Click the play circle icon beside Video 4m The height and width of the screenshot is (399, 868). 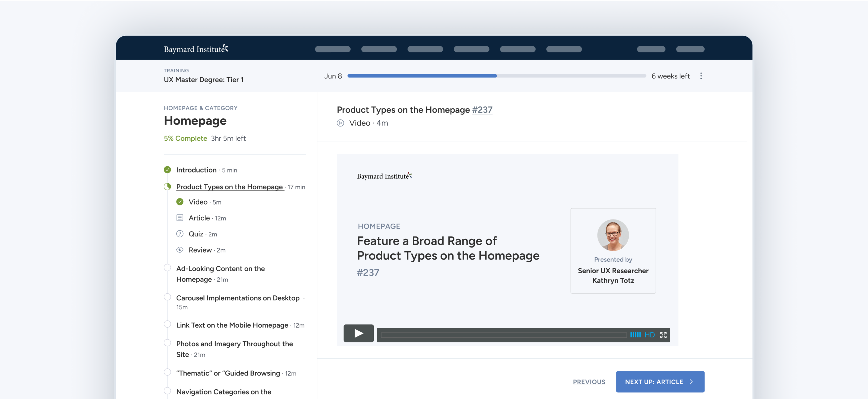[x=340, y=123]
